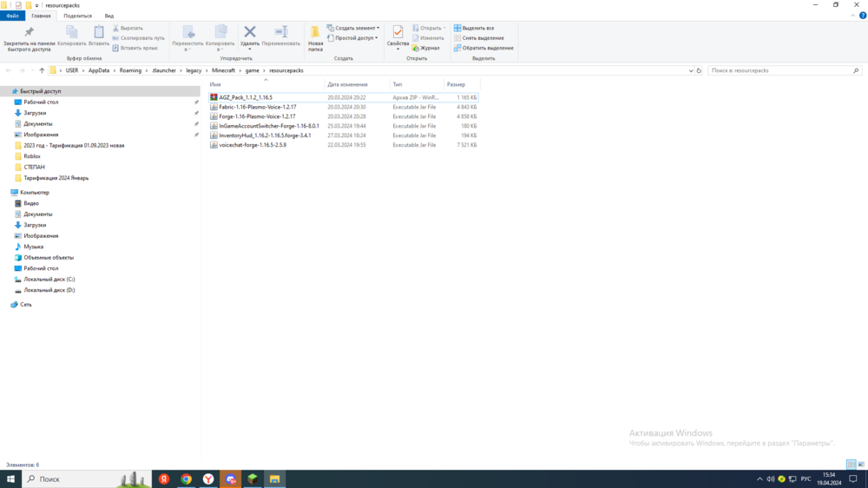Click History (Журнал) in ribbon
868x488 pixels.
(x=425, y=48)
